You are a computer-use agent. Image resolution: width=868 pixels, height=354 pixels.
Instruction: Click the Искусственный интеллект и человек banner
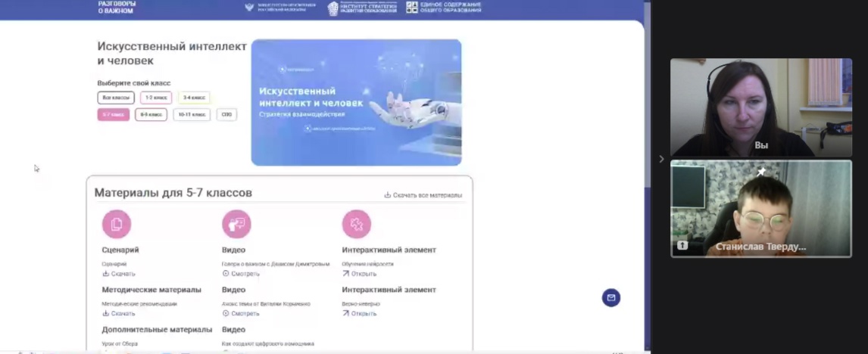356,102
